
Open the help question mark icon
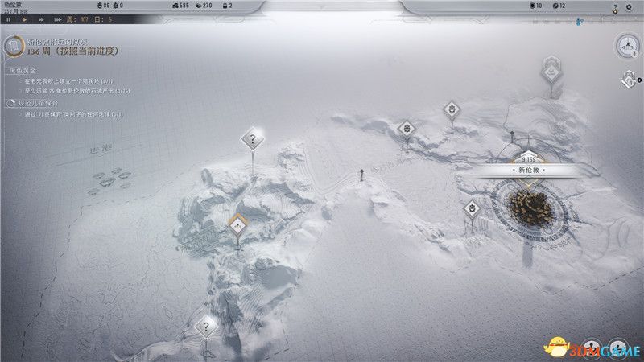[x=615, y=7]
